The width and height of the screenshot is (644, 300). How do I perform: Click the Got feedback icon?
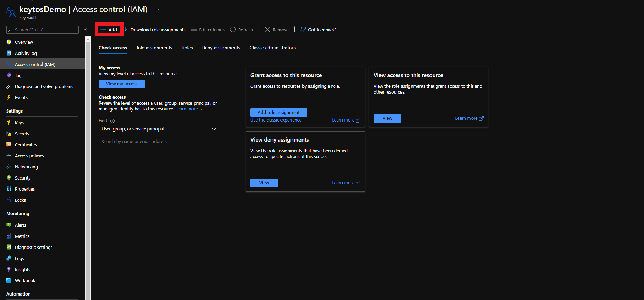click(303, 30)
